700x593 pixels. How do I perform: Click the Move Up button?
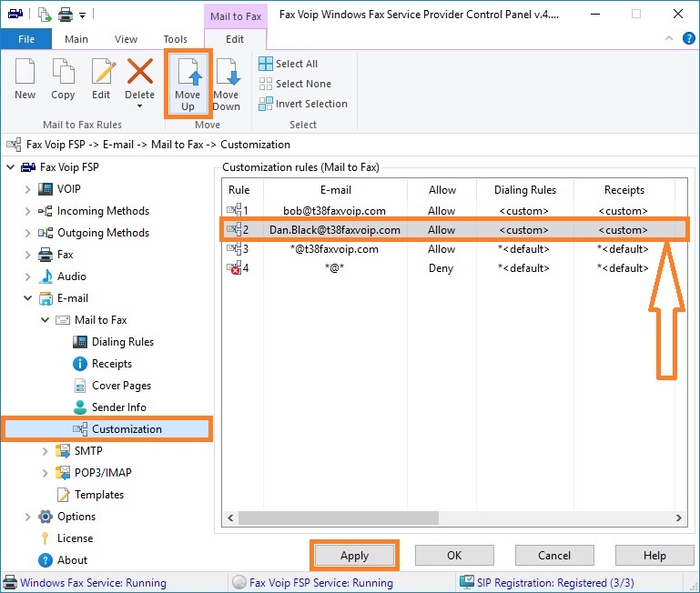[x=188, y=83]
